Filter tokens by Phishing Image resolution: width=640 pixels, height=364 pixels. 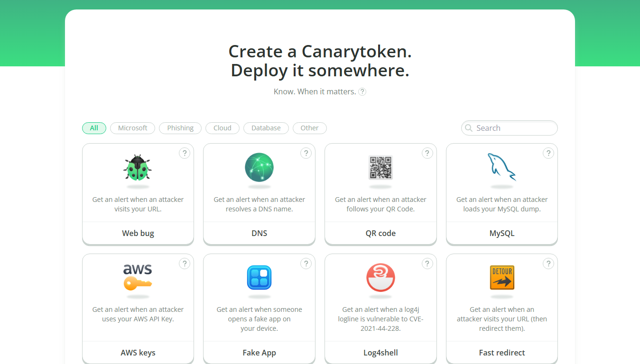point(180,128)
